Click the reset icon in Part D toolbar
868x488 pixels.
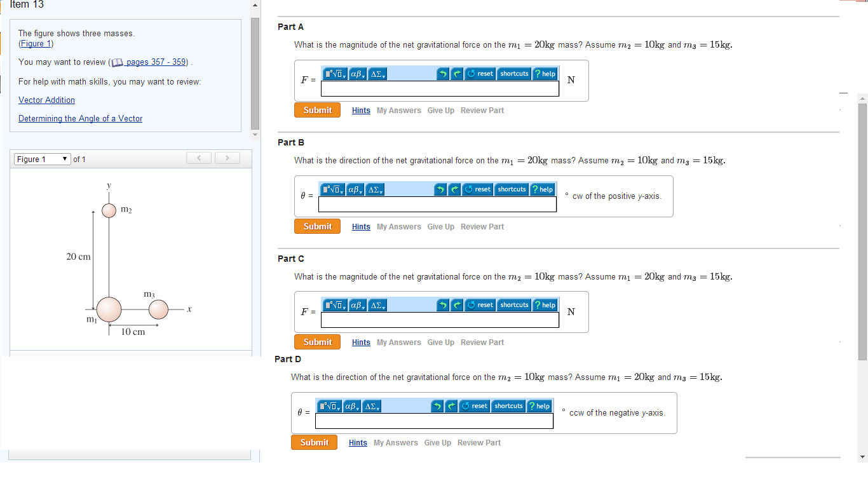point(474,405)
